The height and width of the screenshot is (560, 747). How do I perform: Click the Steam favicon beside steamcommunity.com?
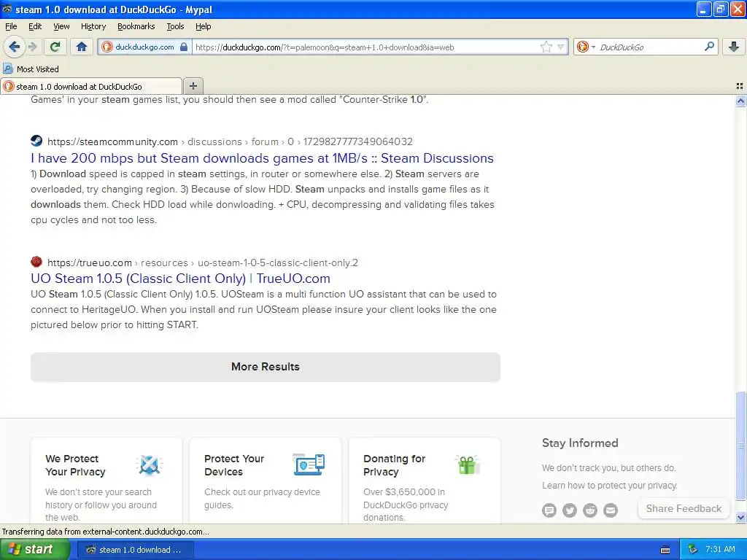pos(36,141)
